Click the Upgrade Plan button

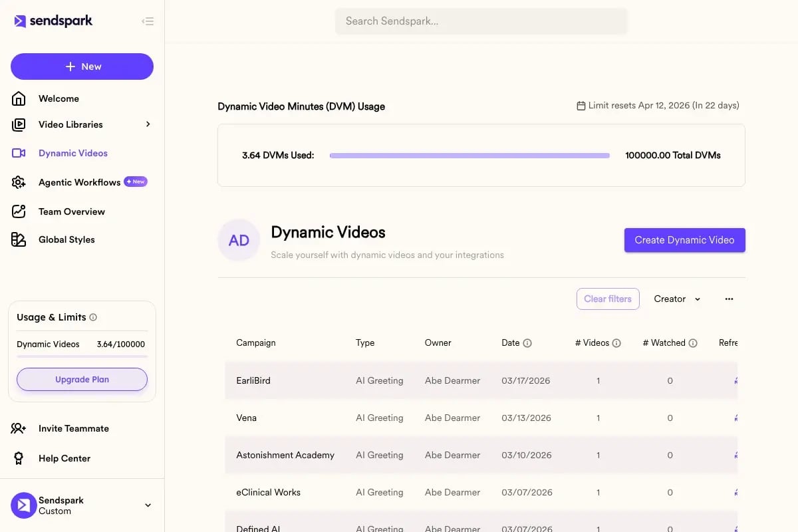(x=82, y=379)
